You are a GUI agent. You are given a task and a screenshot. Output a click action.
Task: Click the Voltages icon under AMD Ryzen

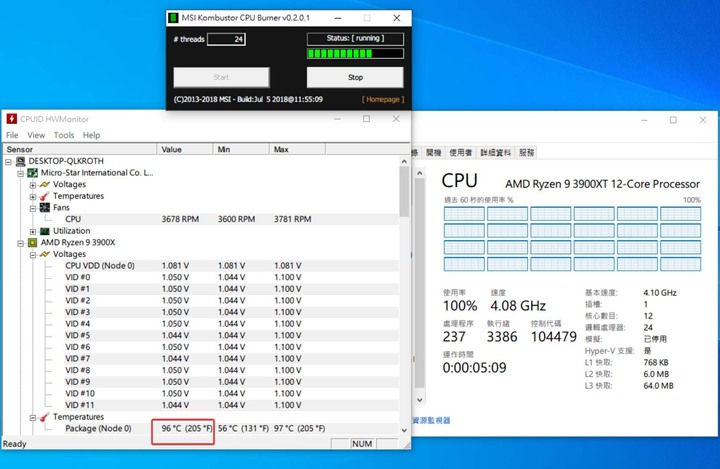45,254
